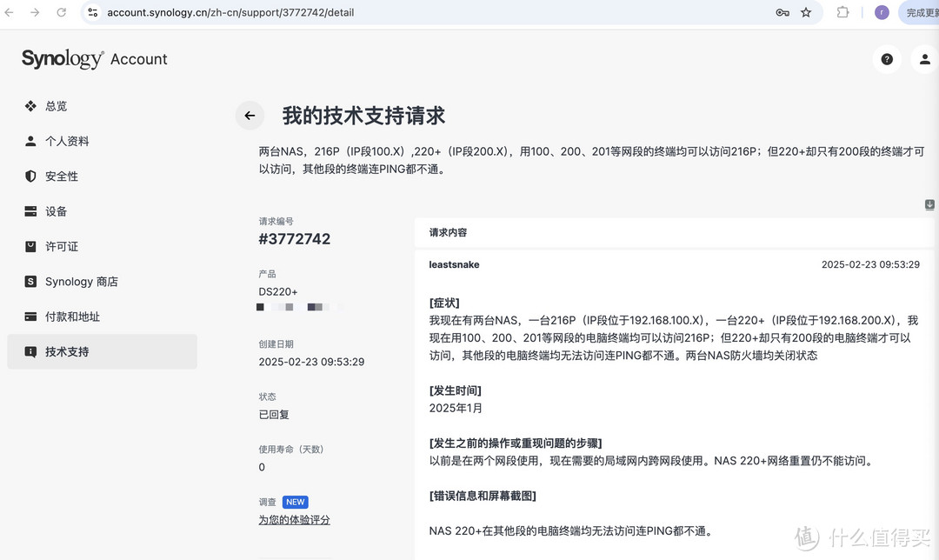The height and width of the screenshot is (560, 939).
Task: Open the 为您的体验评分 rating link
Action: [294, 519]
